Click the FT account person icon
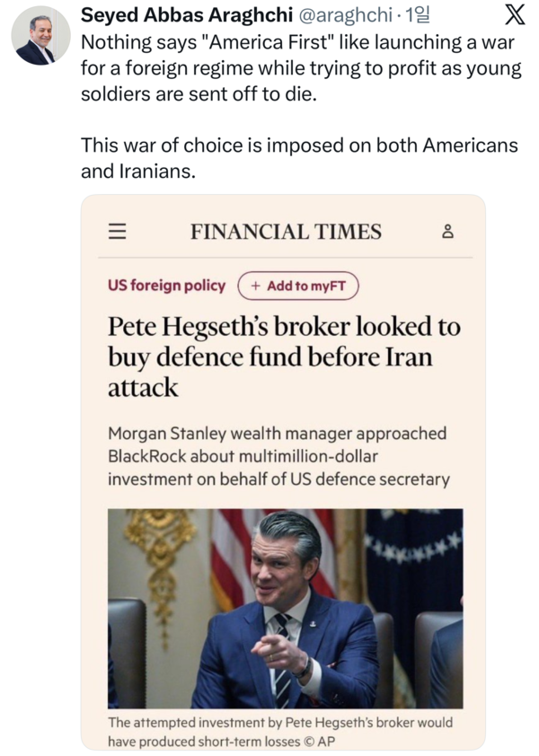Image resolution: width=539 pixels, height=756 pixels. pyautogui.click(x=448, y=232)
